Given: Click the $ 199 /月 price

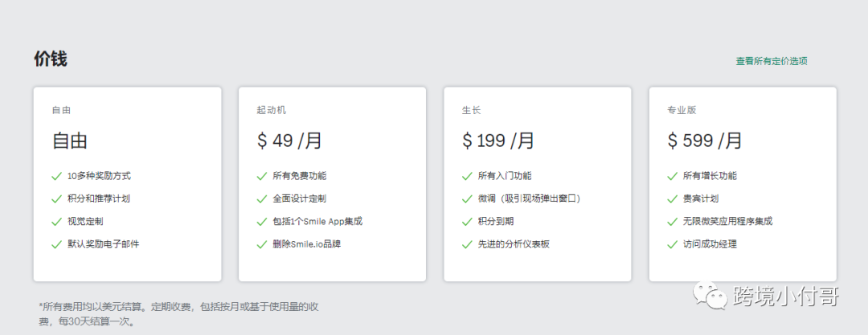Looking at the screenshot, I should tap(498, 141).
